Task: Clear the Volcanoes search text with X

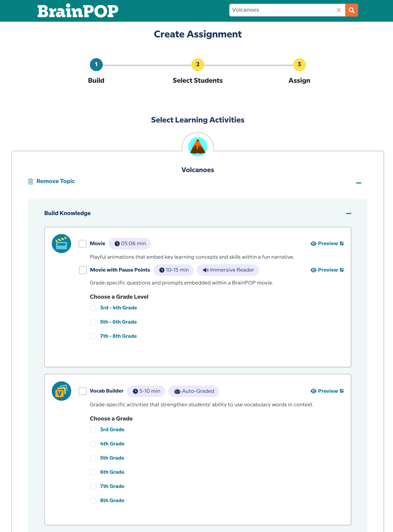Action: (x=338, y=10)
